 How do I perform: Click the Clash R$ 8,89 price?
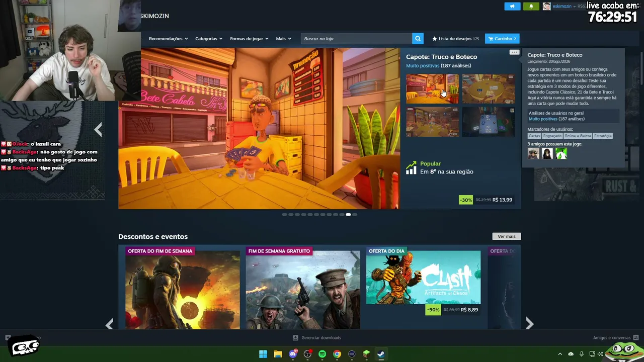[469, 310]
